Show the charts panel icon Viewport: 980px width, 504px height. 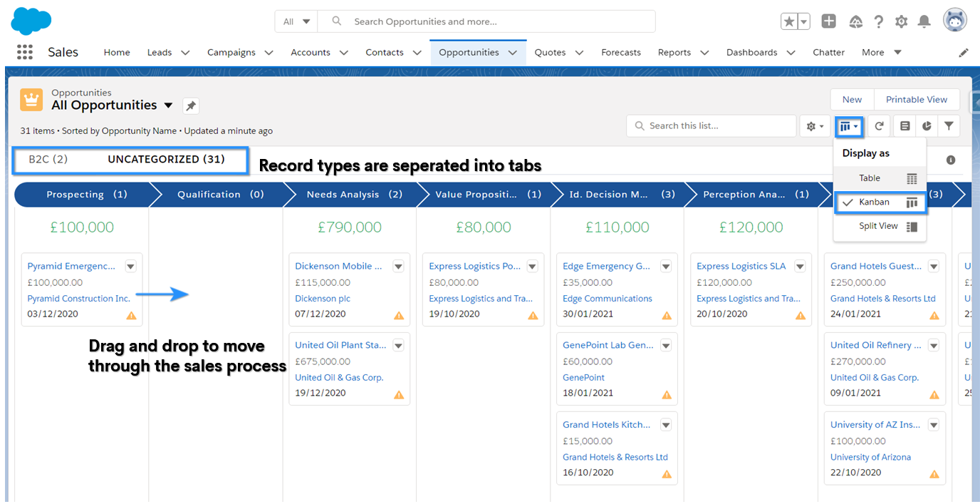click(927, 126)
